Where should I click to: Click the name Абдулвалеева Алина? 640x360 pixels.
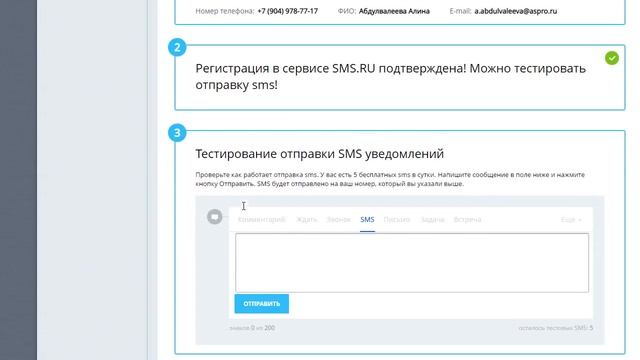click(x=394, y=11)
